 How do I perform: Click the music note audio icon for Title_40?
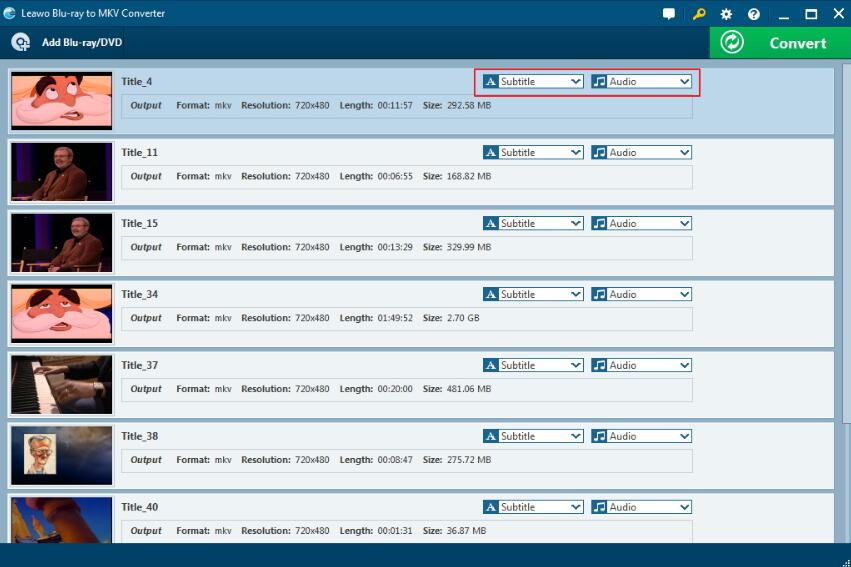click(599, 507)
